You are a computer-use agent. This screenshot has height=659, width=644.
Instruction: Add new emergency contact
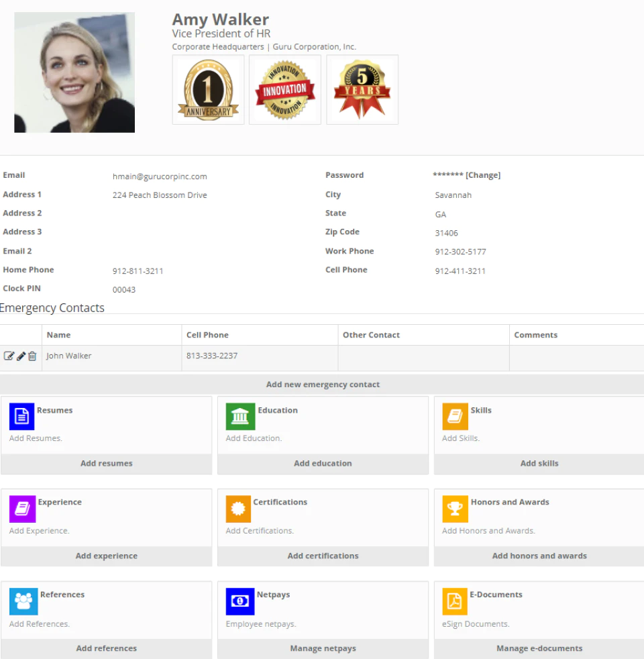323,385
